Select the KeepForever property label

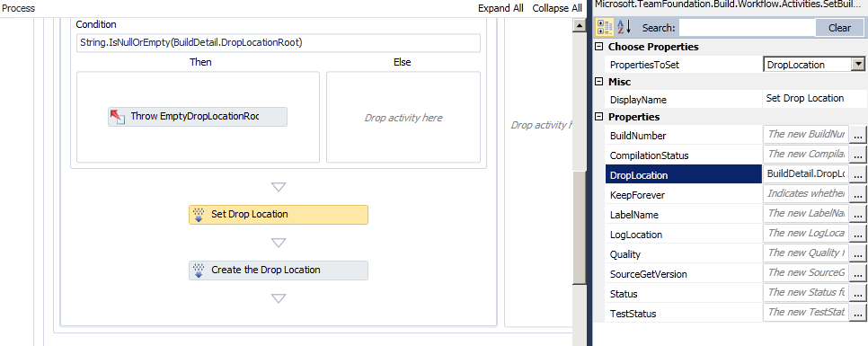pos(637,195)
